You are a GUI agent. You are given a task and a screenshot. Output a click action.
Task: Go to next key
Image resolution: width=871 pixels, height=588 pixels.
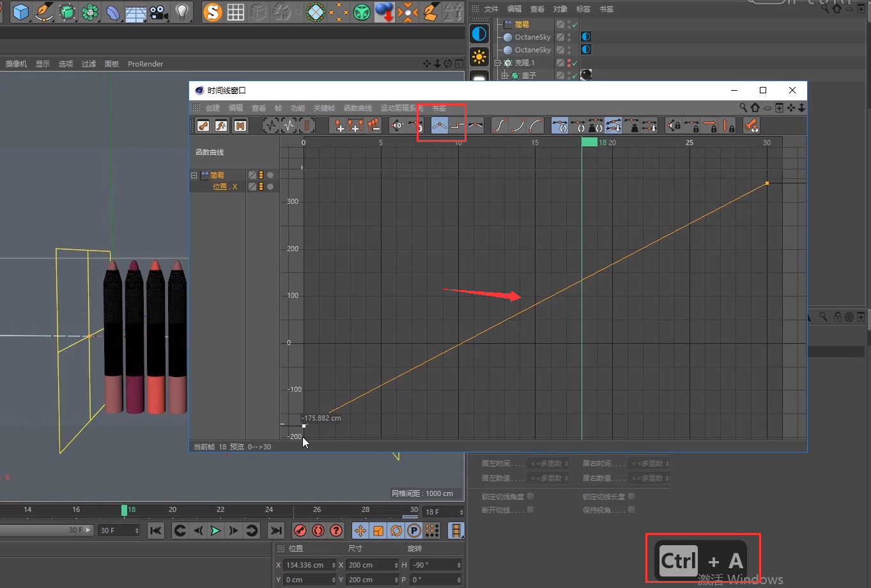(x=252, y=530)
